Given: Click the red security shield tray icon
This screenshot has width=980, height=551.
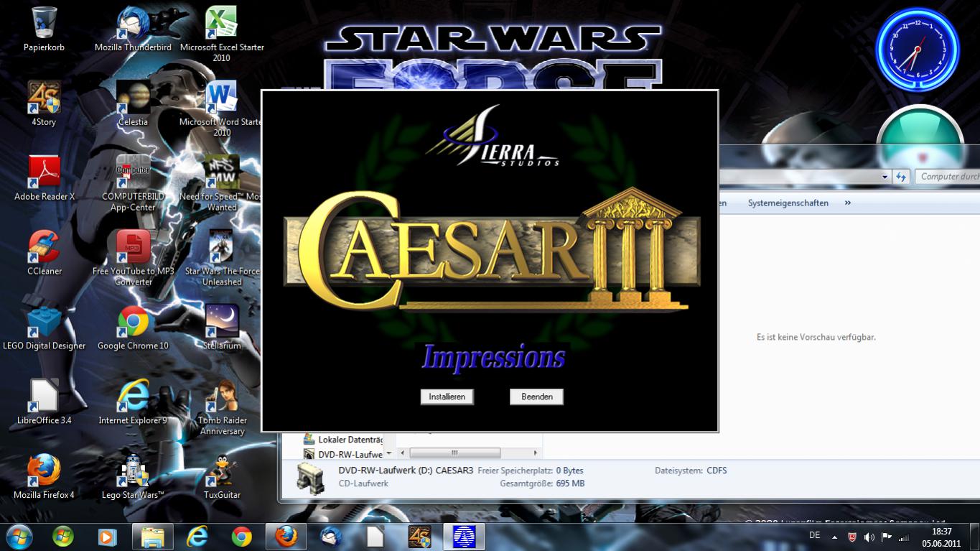Looking at the screenshot, I should click(x=852, y=537).
